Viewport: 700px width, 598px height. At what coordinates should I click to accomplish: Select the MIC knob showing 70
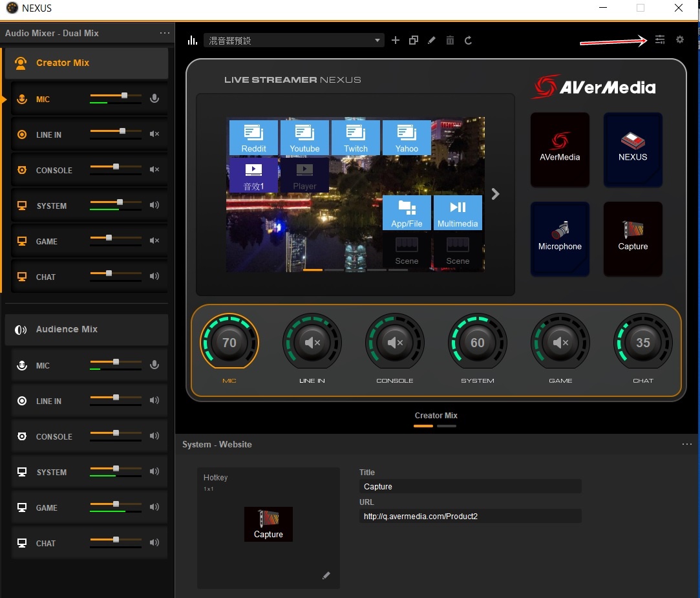[x=229, y=343]
